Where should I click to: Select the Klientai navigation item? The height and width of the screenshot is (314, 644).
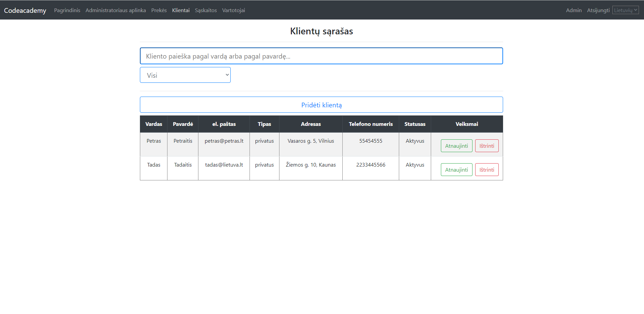tap(181, 10)
